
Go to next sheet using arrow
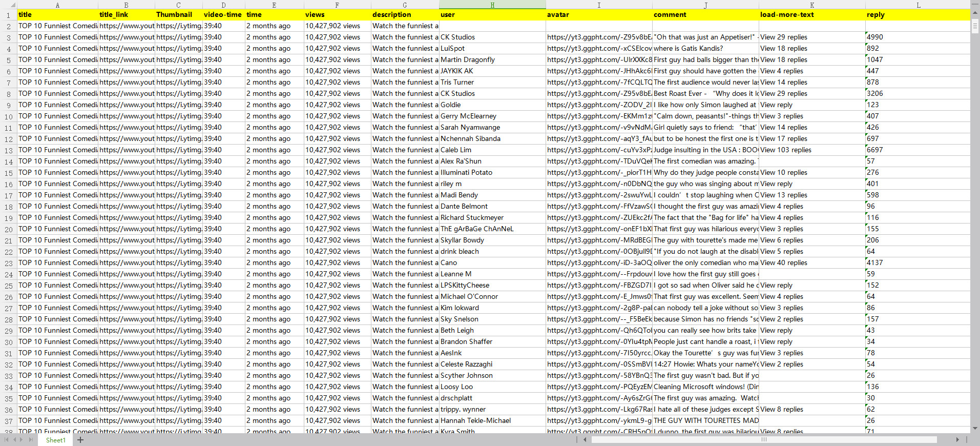(22, 440)
